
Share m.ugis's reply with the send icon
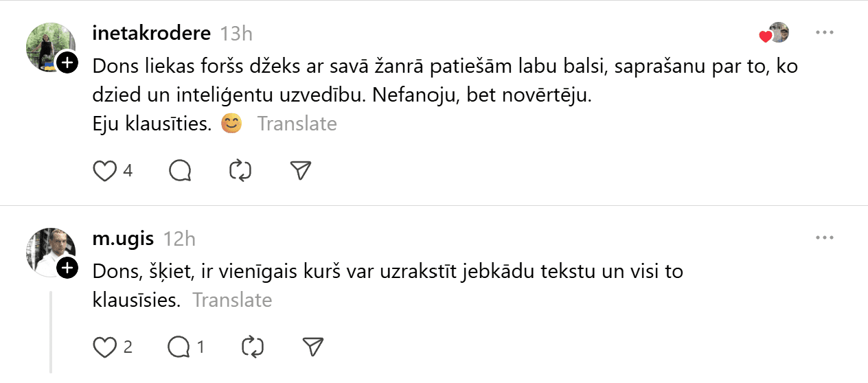(313, 347)
